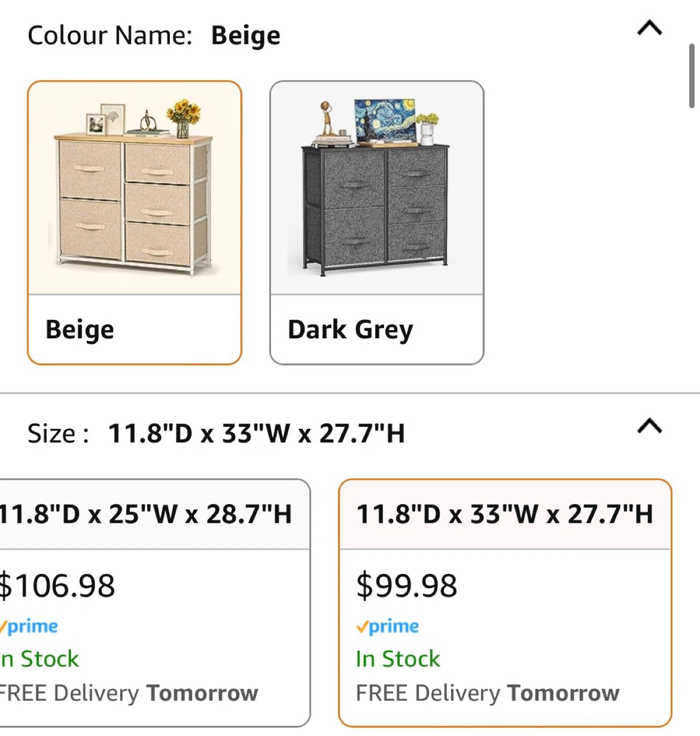Collapse the Colour Name section chevron
700x736 pixels.
649,28
